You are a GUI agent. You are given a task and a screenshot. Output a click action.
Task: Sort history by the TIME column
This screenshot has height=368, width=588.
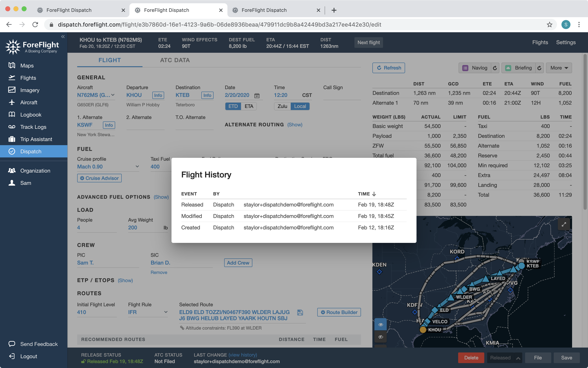pyautogui.click(x=367, y=194)
